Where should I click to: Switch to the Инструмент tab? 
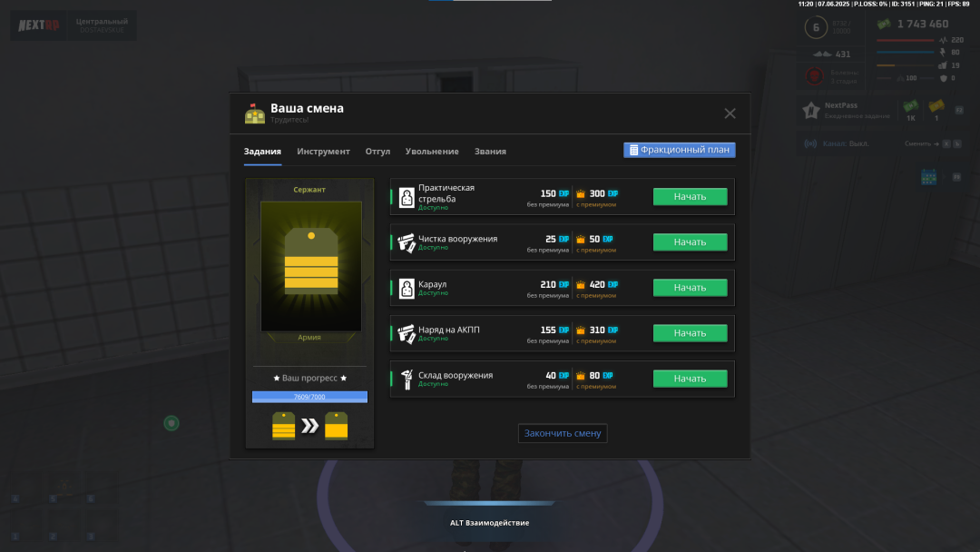pyautogui.click(x=323, y=152)
